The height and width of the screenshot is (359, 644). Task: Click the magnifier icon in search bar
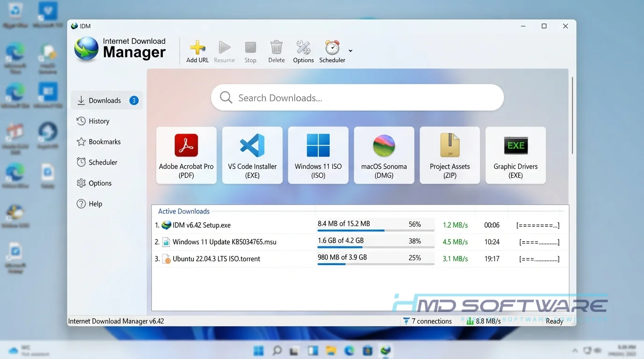226,97
